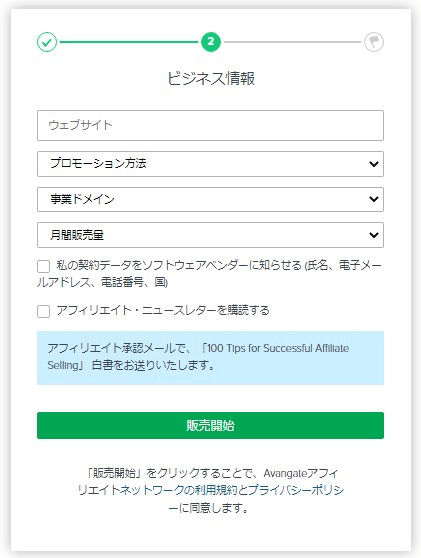Viewport: 421px width, 558px height.
Task: Click the final step flag icon
Action: click(x=374, y=42)
